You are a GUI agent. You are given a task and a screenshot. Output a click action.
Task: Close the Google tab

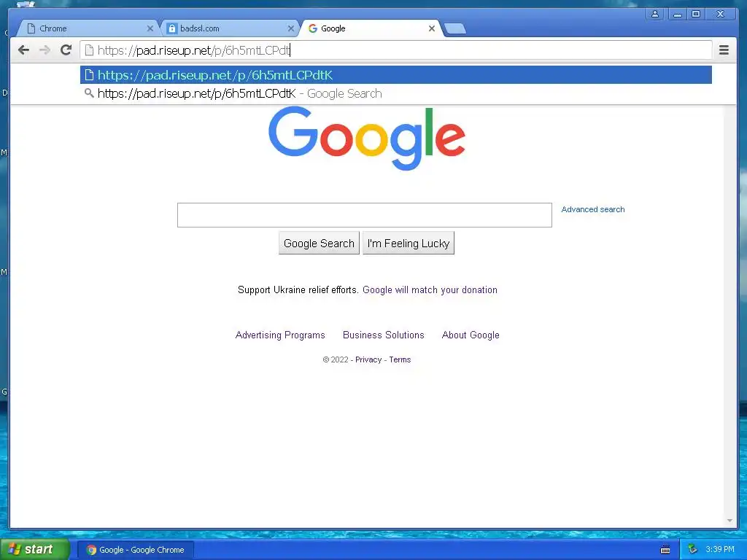coord(432,28)
